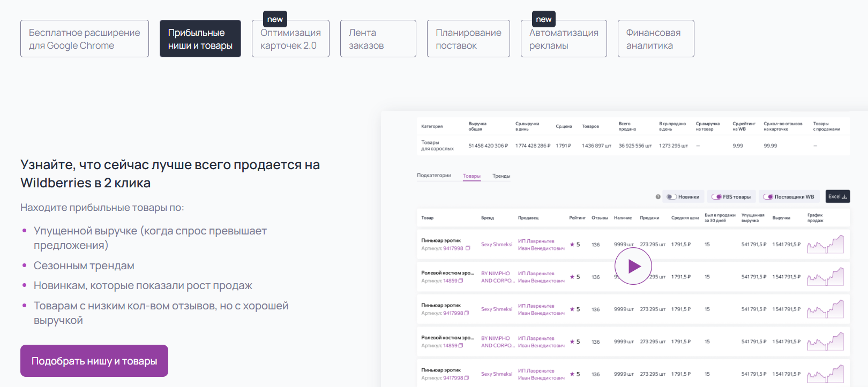This screenshot has height=387, width=868.
Task: Click the Упущенная выручка column header
Action: tap(752, 218)
